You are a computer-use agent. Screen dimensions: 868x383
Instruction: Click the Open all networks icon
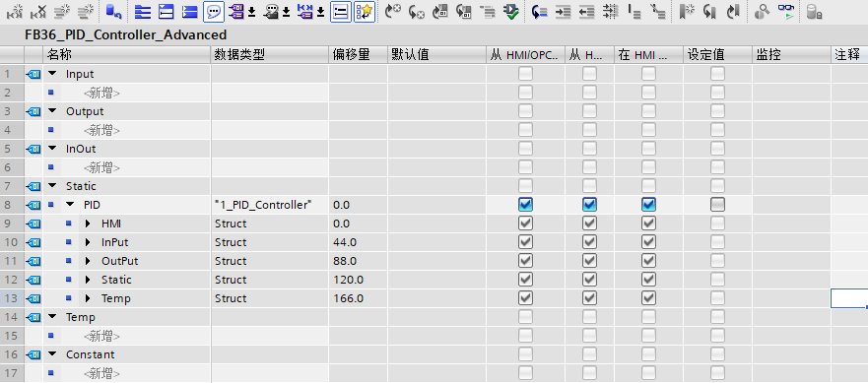[143, 11]
